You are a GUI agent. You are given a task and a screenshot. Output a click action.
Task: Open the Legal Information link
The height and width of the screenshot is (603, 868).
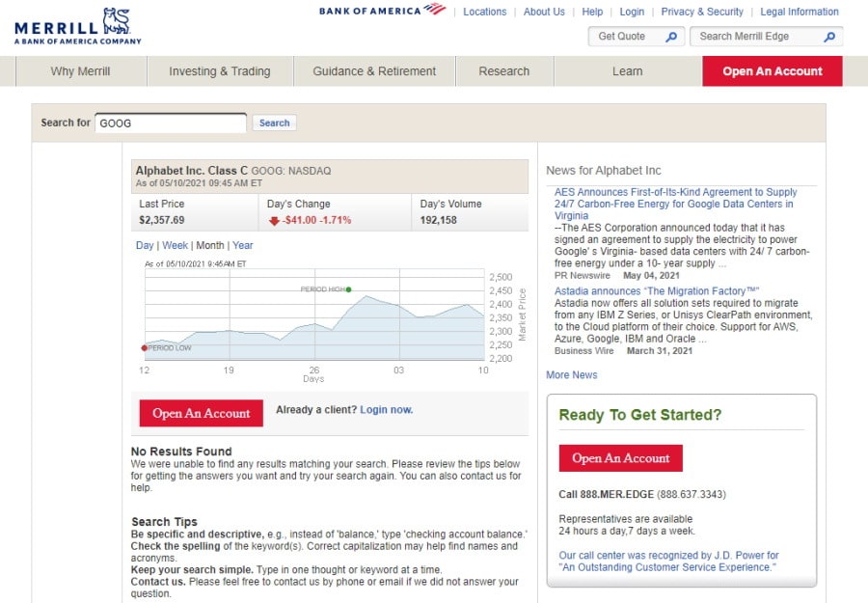[800, 12]
